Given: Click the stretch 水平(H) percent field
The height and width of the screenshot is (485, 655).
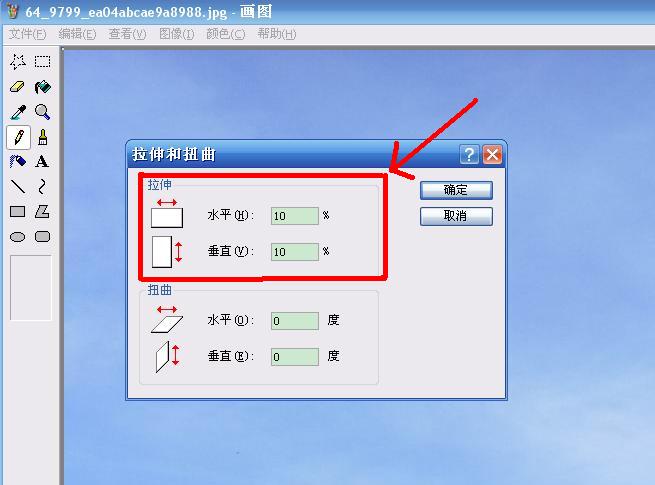Looking at the screenshot, I should coord(294,216).
